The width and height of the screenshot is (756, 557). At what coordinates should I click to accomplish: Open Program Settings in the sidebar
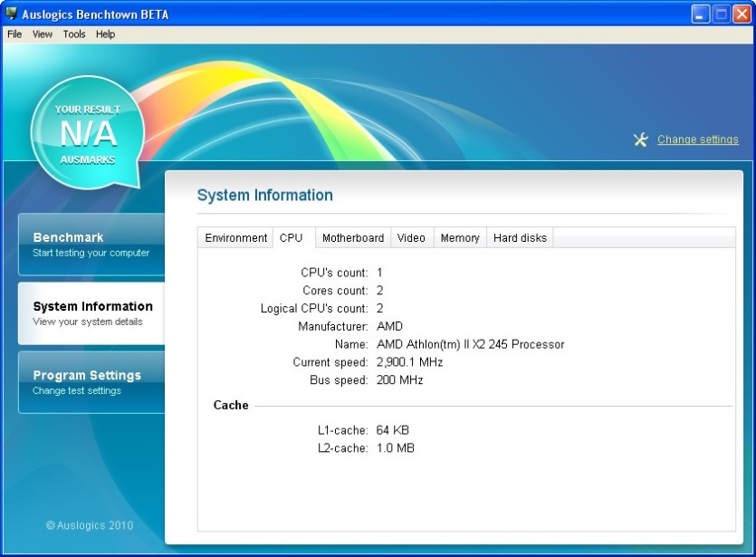91,382
